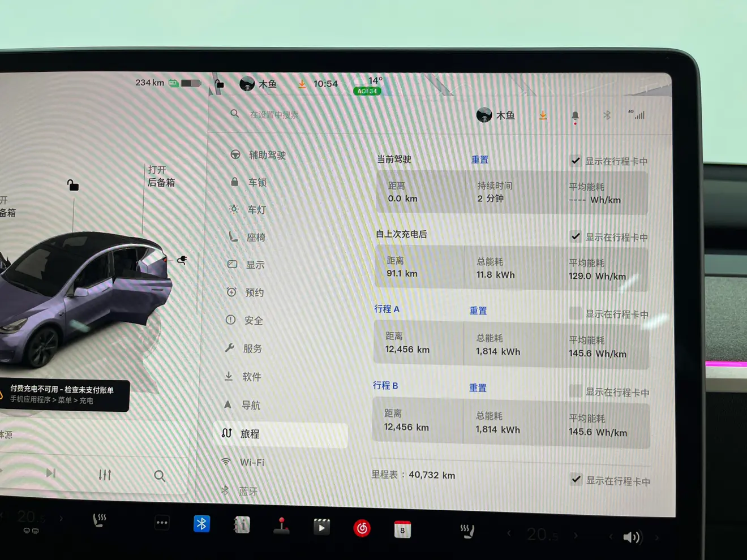Open the Arcade joystick app

[281, 526]
